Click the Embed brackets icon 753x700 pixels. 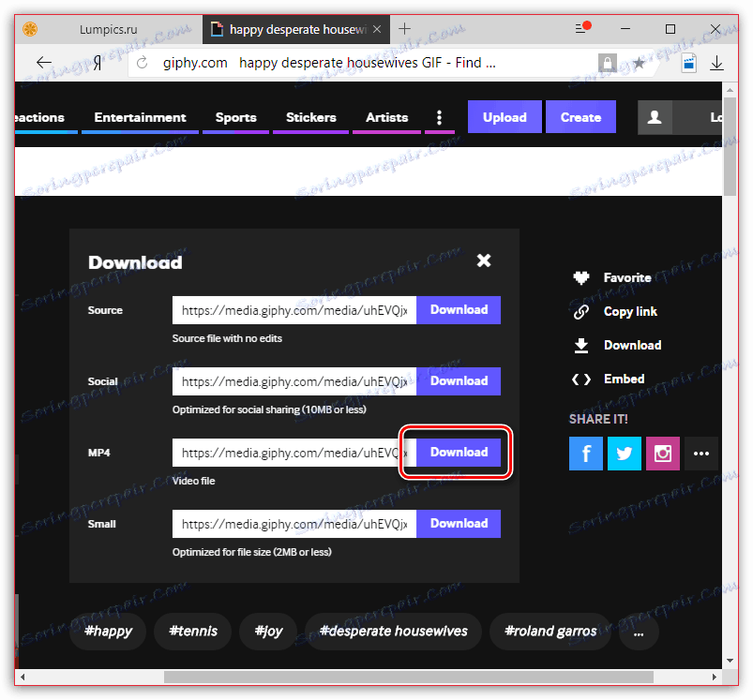tap(581, 379)
